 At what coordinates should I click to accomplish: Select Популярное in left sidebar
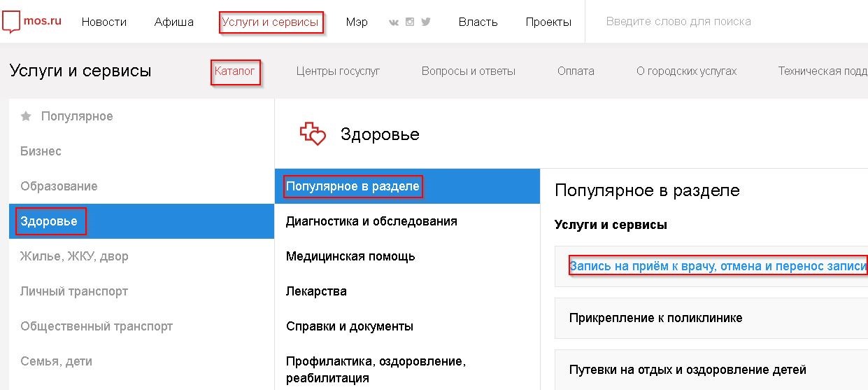point(141,116)
